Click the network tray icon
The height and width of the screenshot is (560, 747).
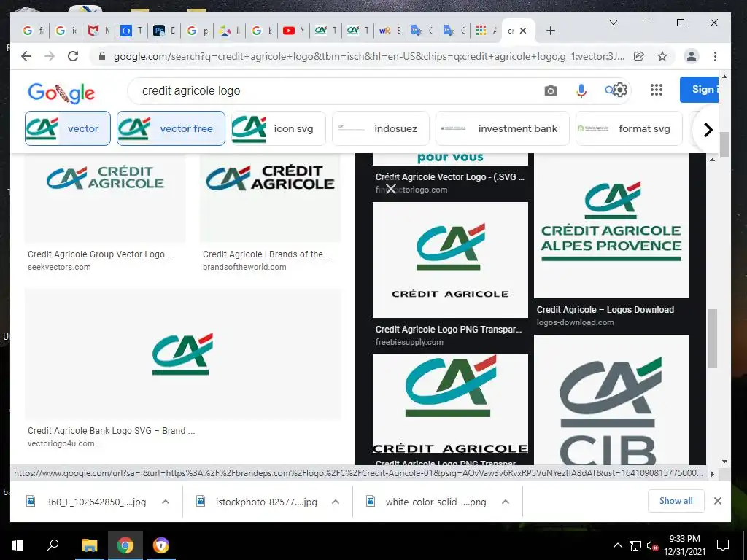click(635, 545)
